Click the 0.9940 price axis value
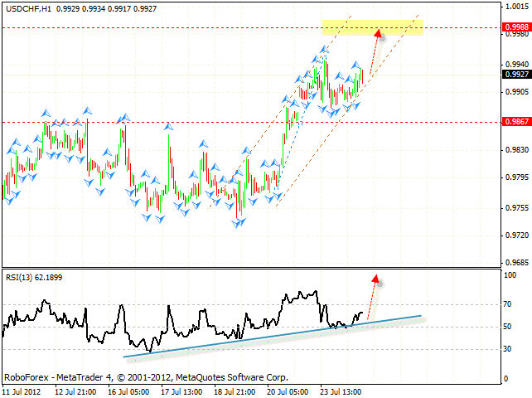The height and width of the screenshot is (398, 532). (517, 65)
